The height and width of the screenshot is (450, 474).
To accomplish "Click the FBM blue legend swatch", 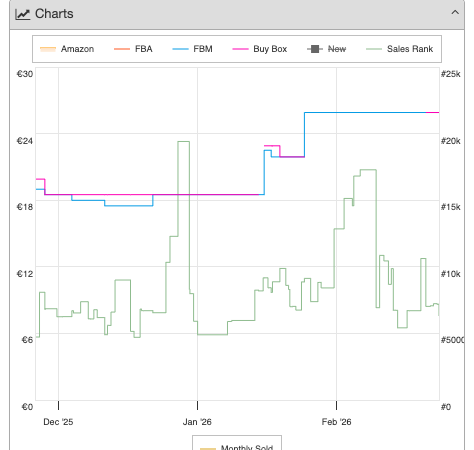I will (x=180, y=49).
